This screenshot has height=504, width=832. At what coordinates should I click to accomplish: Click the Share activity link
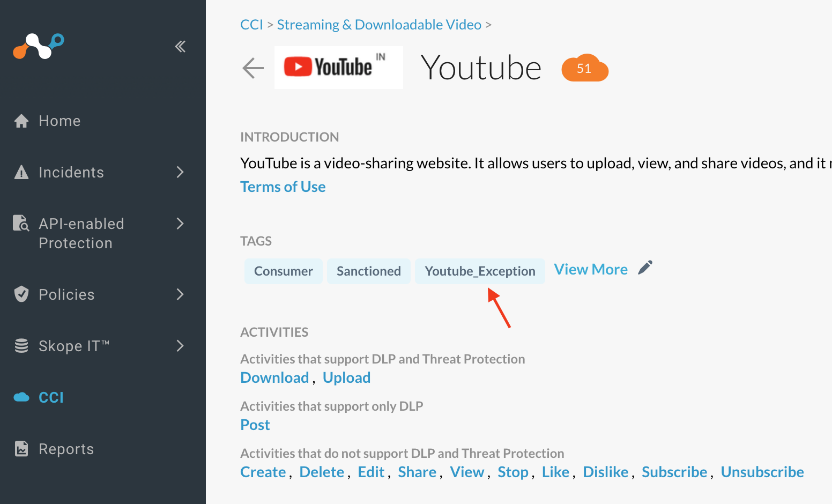click(x=417, y=472)
